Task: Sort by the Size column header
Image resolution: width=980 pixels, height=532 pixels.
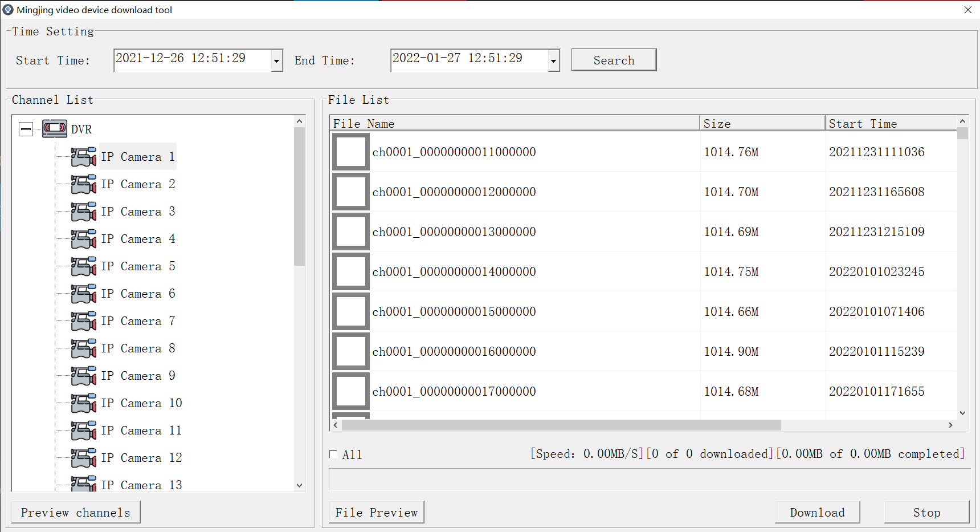Action: tap(762, 124)
